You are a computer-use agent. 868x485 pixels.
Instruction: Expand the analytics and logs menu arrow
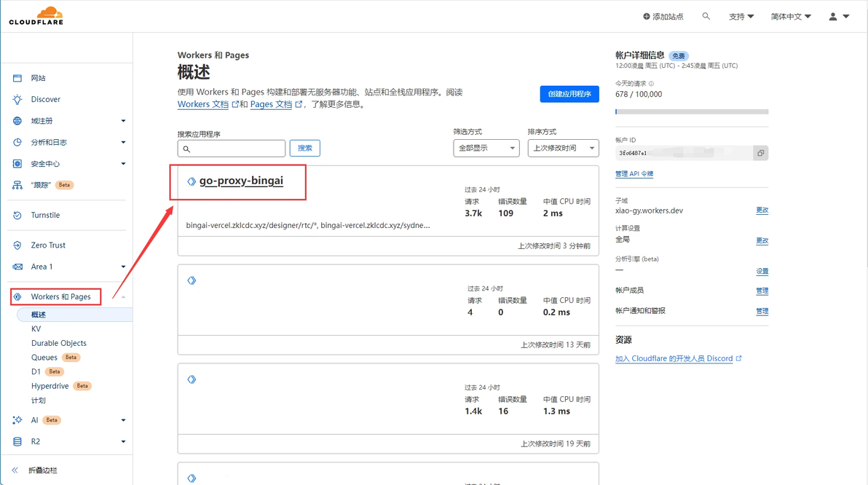pyautogui.click(x=124, y=142)
